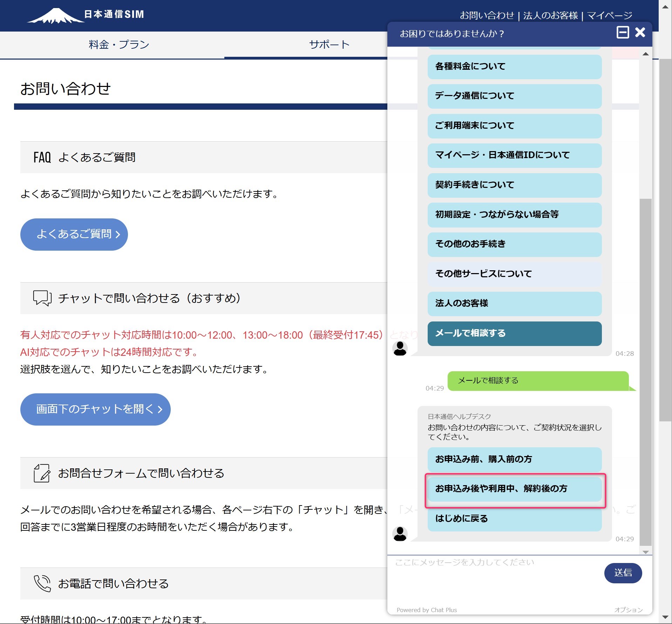Click the お問合せフォームで問い合わせる heading text
Screen dimensions: 672x624
pos(141,473)
